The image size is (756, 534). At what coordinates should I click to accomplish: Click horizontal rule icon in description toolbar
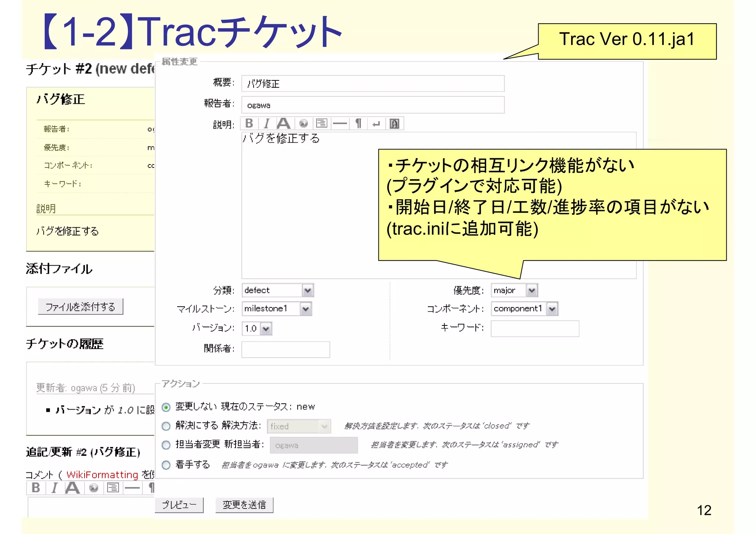(340, 123)
